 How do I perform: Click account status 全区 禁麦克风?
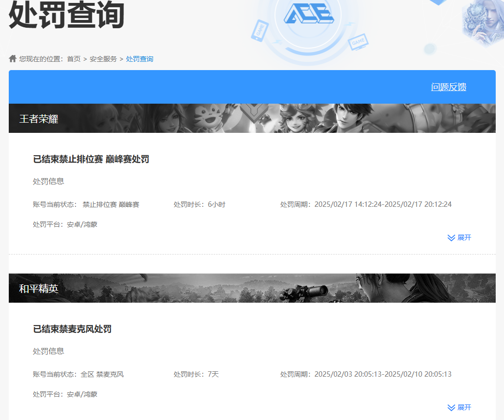click(102, 374)
